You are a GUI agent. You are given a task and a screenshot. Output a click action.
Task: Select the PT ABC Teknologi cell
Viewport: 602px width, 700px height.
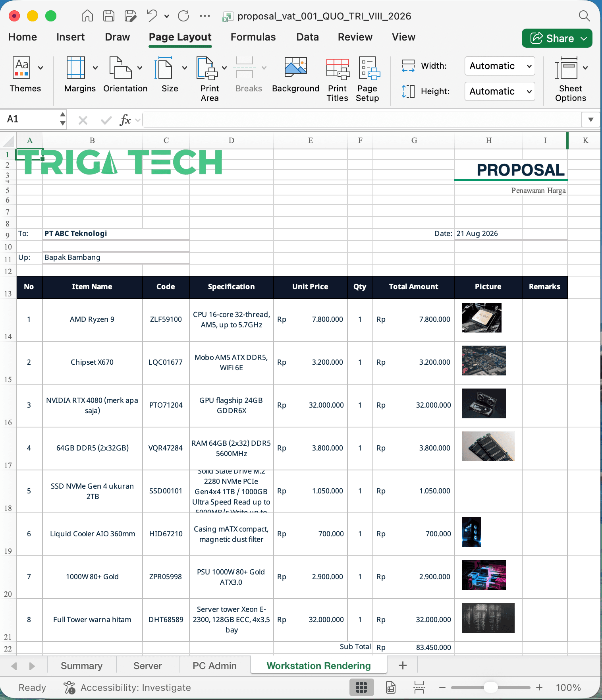pos(116,234)
